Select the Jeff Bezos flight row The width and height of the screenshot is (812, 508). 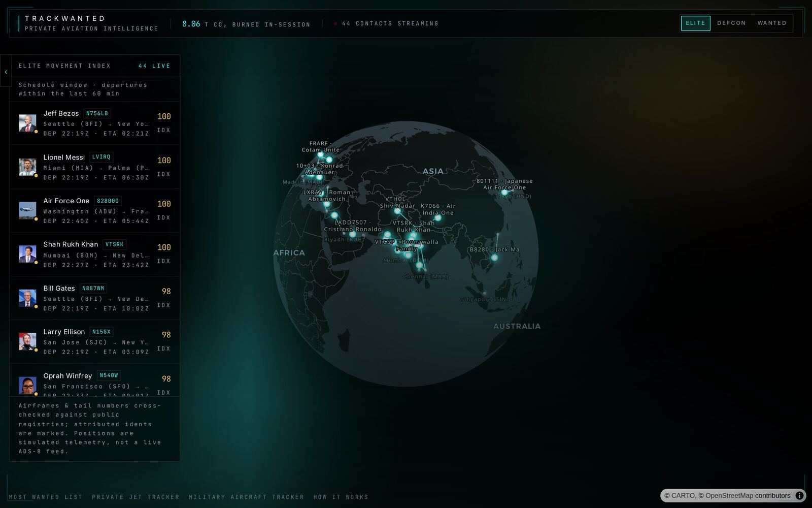95,123
